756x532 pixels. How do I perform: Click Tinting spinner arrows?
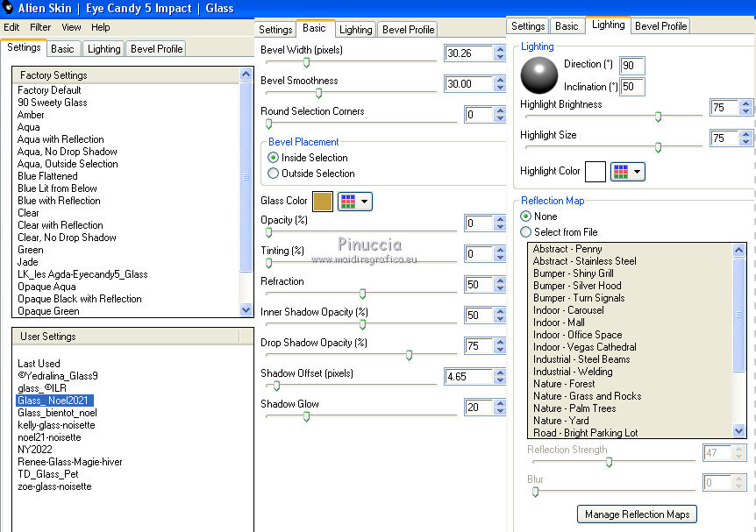coord(500,254)
